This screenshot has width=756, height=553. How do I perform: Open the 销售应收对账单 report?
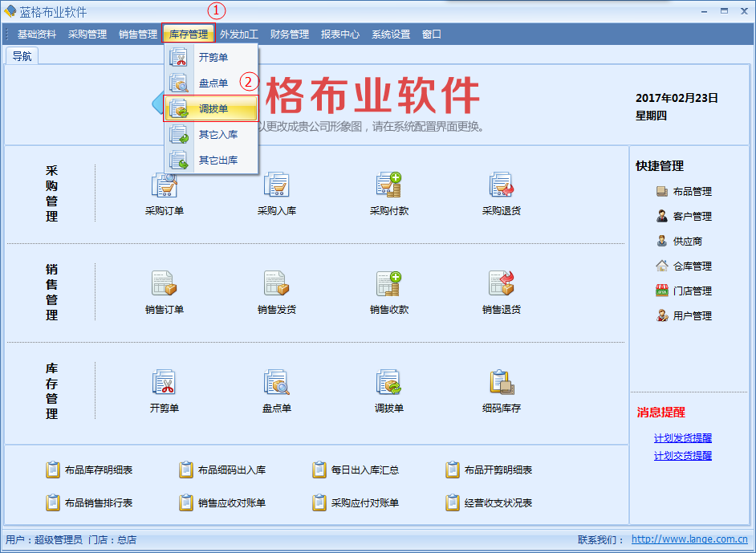click(222, 503)
